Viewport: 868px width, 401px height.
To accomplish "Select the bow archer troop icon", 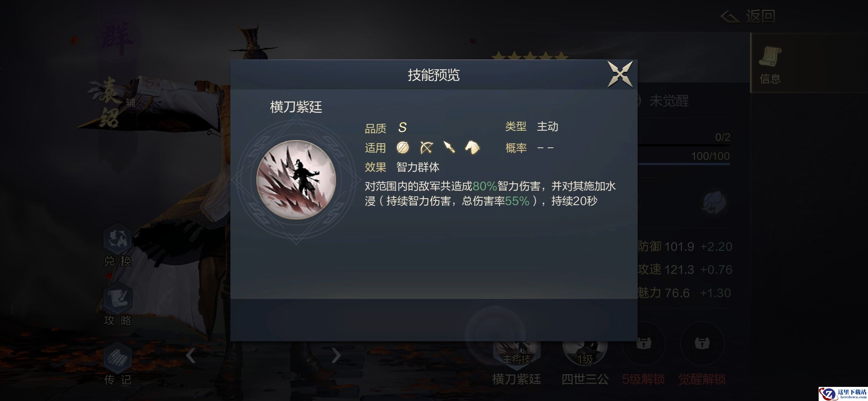I will tap(426, 147).
